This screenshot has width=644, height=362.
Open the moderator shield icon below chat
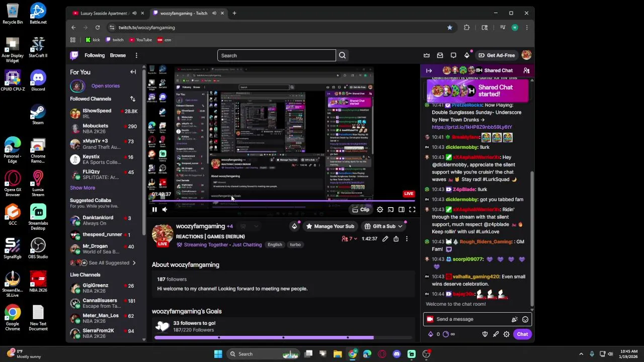[485, 334]
